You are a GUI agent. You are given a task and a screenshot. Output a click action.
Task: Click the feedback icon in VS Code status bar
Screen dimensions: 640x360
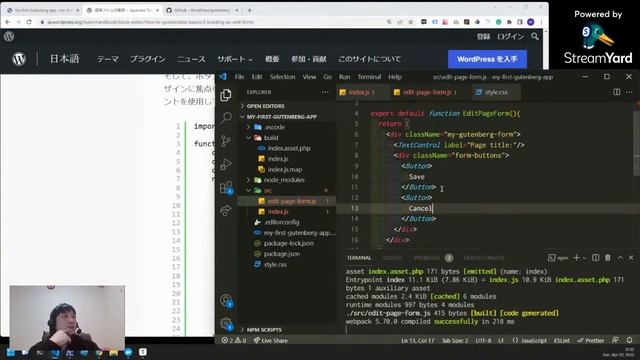615,340
